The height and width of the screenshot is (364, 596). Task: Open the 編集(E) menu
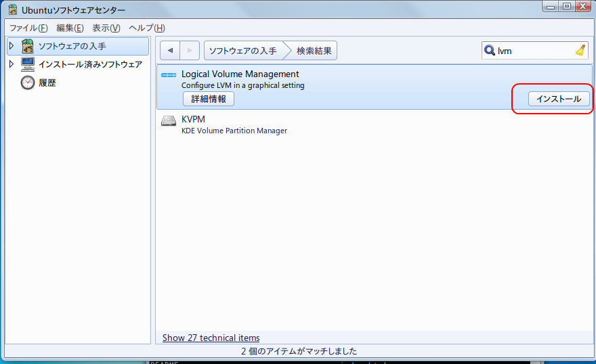[70, 28]
